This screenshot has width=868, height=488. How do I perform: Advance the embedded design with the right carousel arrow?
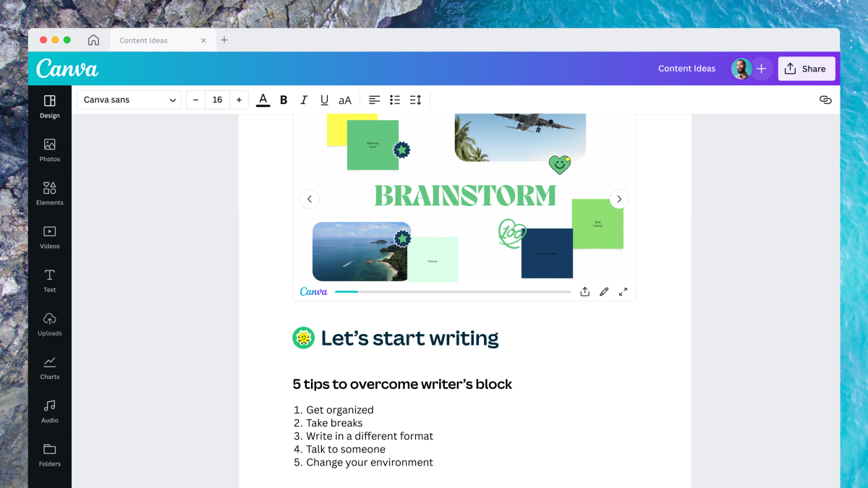click(619, 198)
